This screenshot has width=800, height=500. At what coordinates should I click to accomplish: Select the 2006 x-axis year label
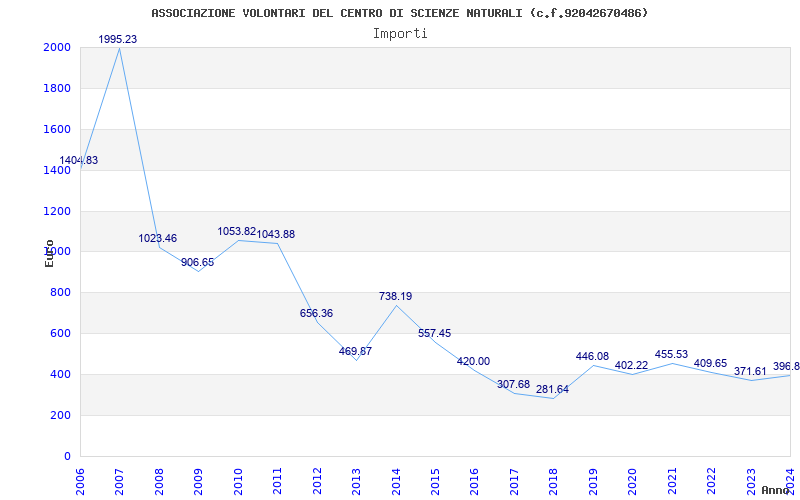point(80,482)
